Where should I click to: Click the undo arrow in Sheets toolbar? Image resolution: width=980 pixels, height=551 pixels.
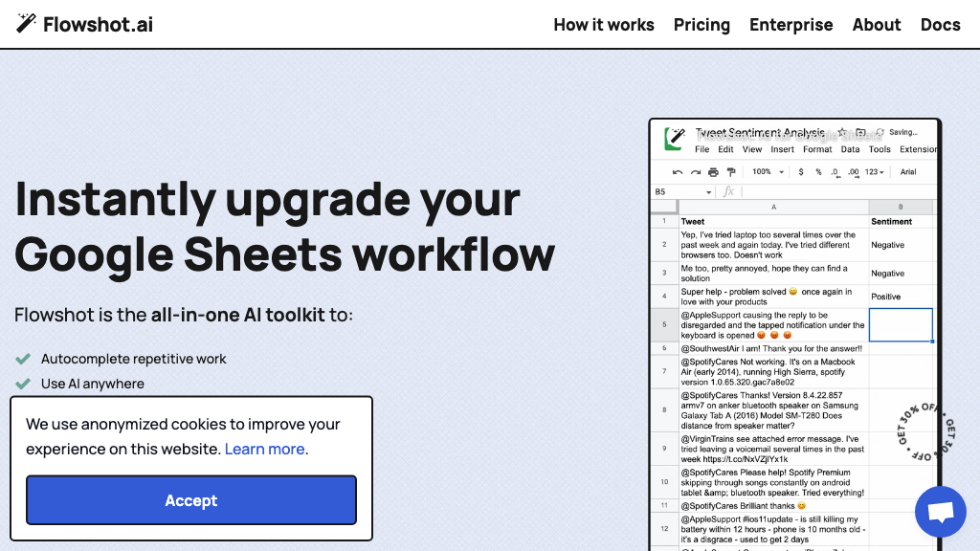(x=678, y=172)
